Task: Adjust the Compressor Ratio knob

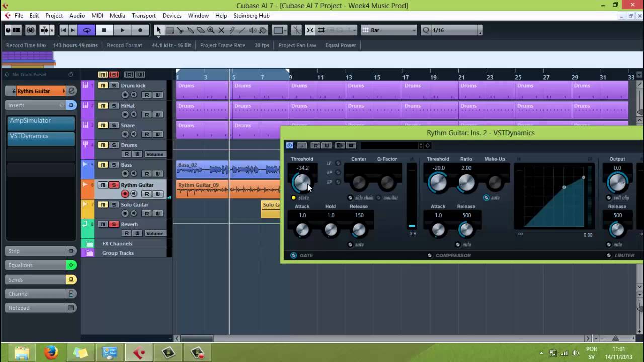Action: pos(466,183)
